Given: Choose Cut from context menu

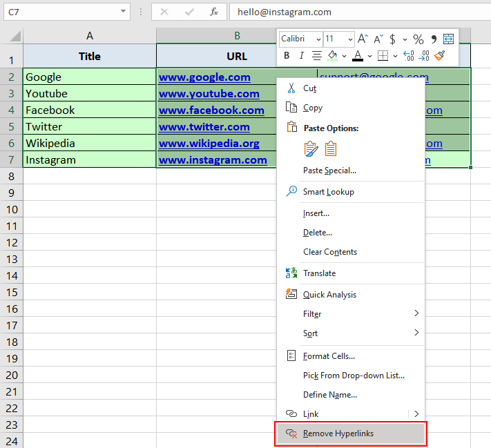Looking at the screenshot, I should (351, 88).
